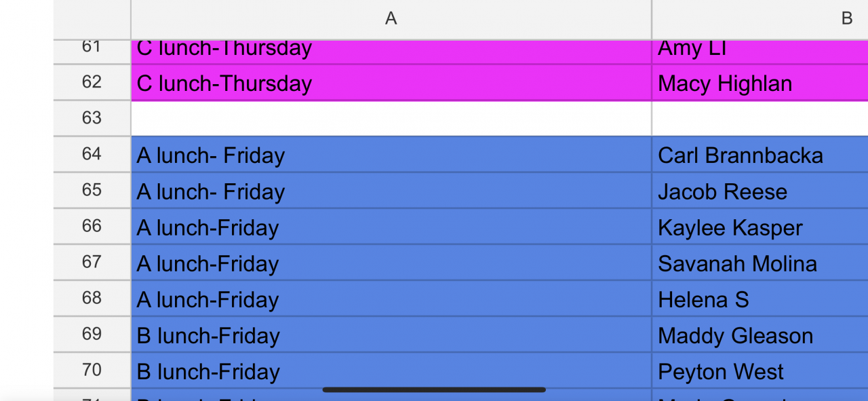This screenshot has height=401, width=868.
Task: Select the Savanah Molina cell
Action: 737,264
